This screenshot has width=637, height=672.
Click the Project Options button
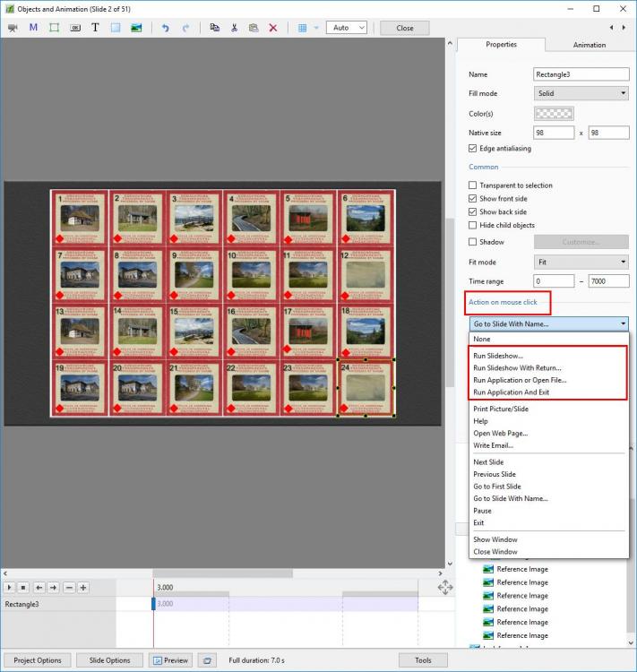tap(38, 660)
